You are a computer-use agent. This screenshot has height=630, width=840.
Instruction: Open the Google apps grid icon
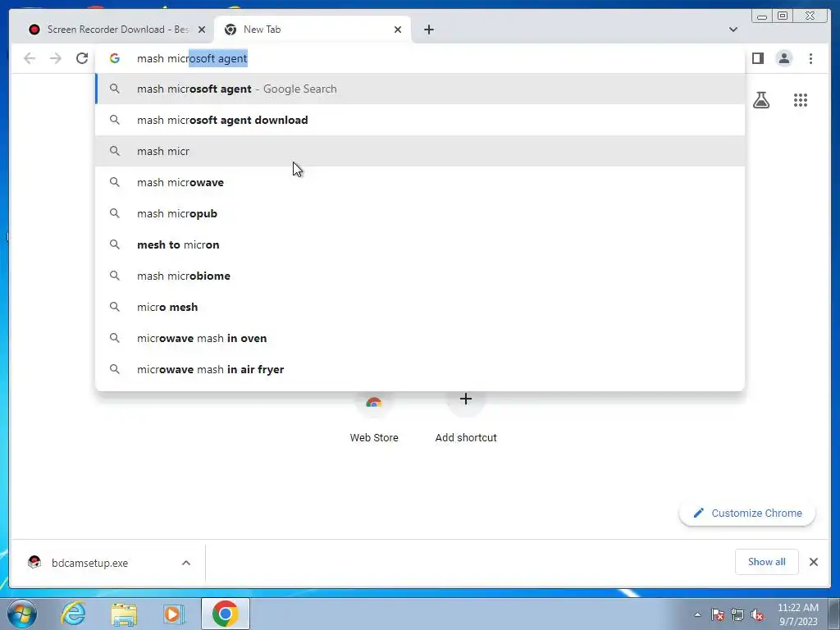(801, 100)
